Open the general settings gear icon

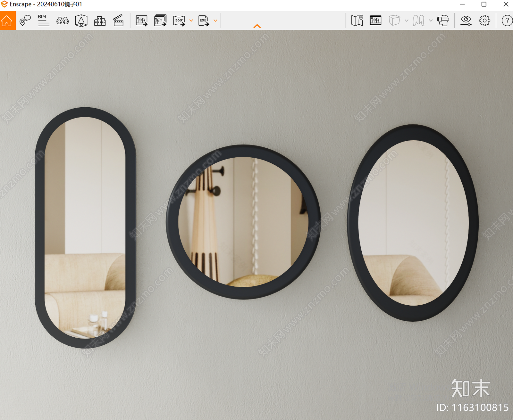pyautogui.click(x=484, y=21)
